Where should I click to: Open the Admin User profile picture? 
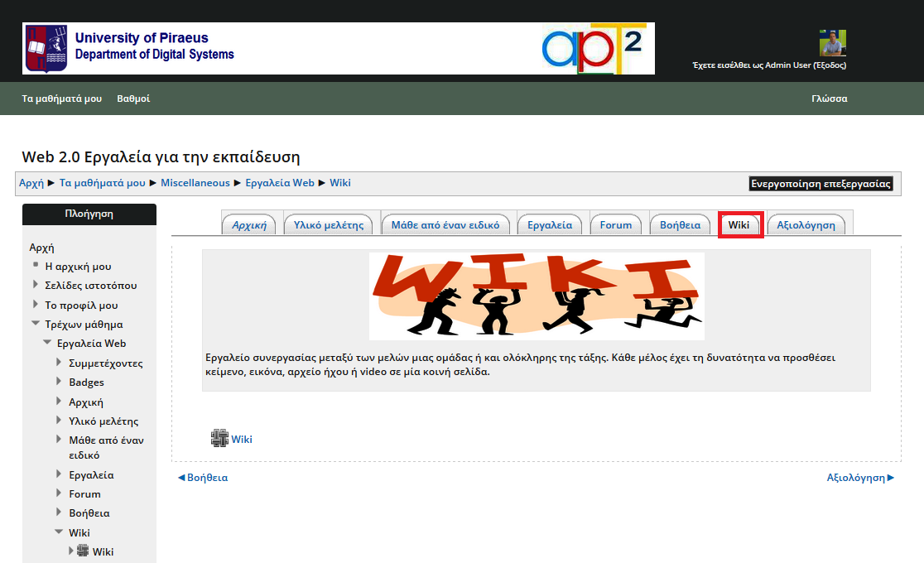833,43
